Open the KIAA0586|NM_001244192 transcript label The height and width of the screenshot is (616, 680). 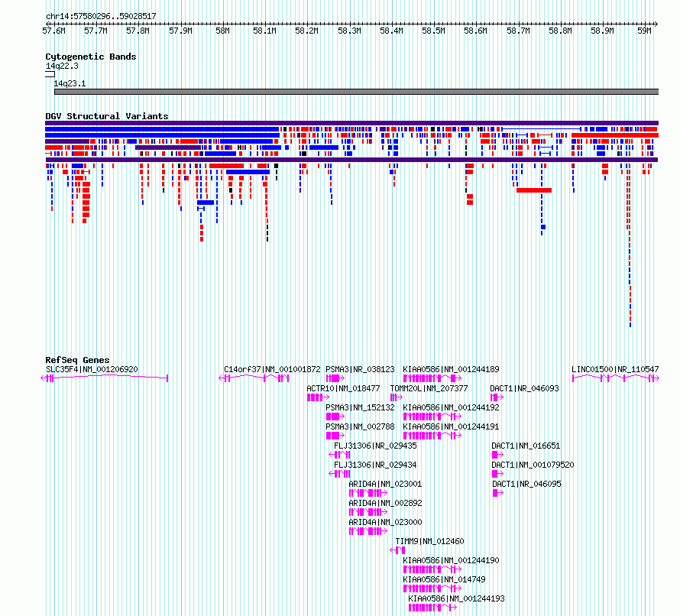(x=451, y=408)
